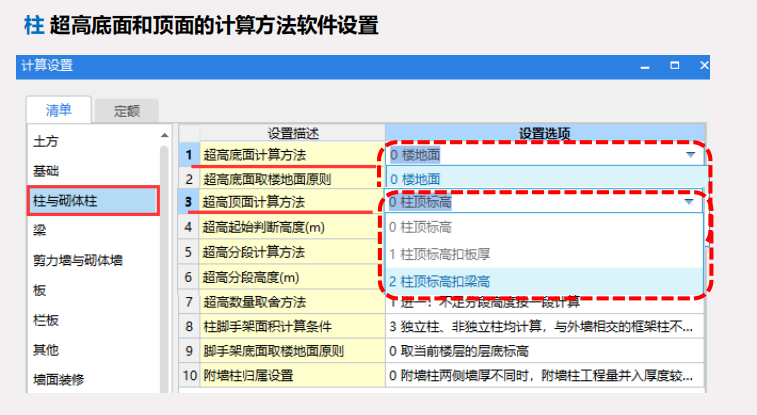Image resolution: width=757 pixels, height=415 pixels.
Task: Select 基础 in the category list
Action: (46, 171)
